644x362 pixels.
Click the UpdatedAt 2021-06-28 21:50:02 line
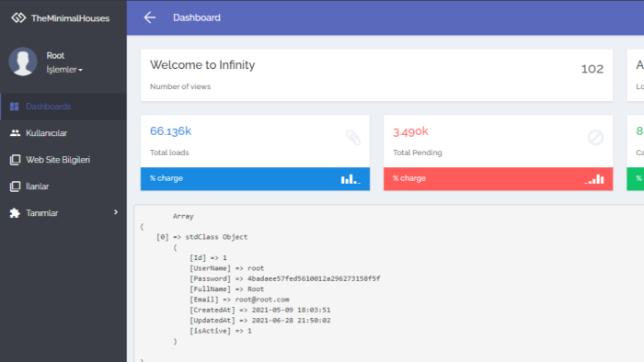click(x=260, y=321)
